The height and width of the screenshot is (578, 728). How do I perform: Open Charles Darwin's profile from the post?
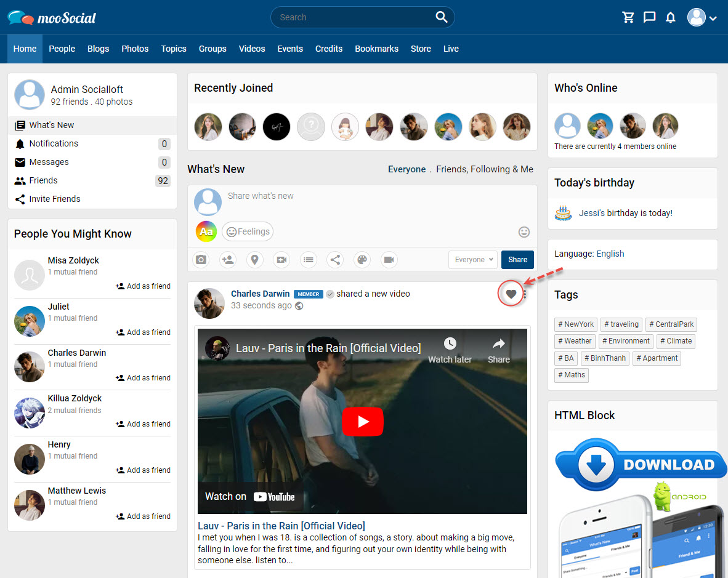tap(260, 294)
